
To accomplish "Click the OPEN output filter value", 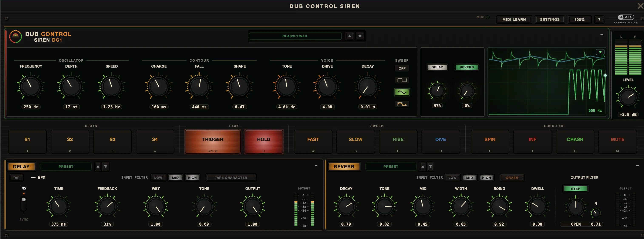I will tap(576, 224).
